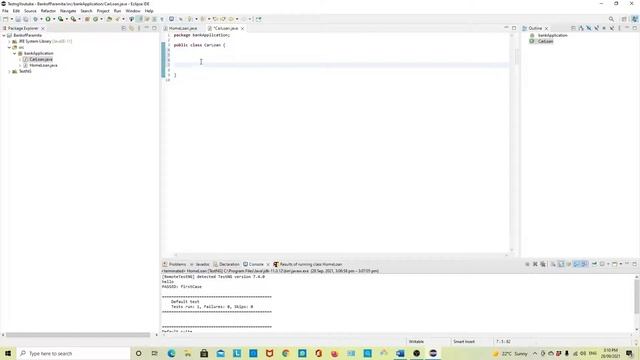Switch to the Declaration tab
This screenshot has height=360, width=640.
click(x=226, y=264)
